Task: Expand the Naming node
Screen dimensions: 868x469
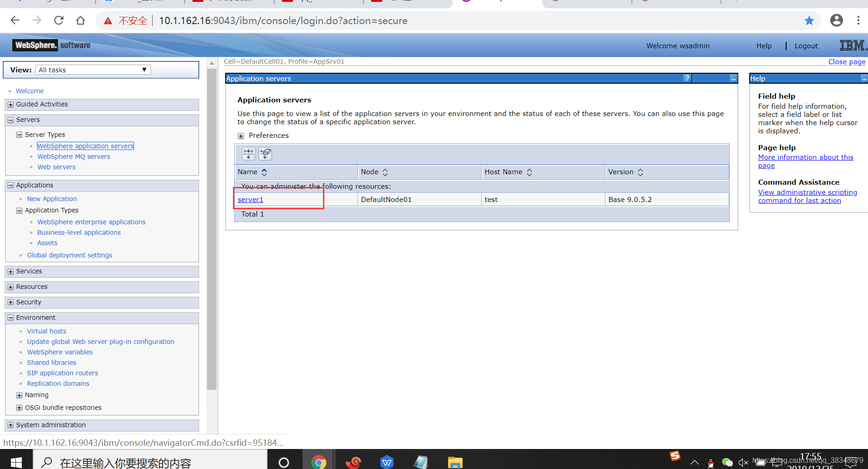Action: (19, 395)
